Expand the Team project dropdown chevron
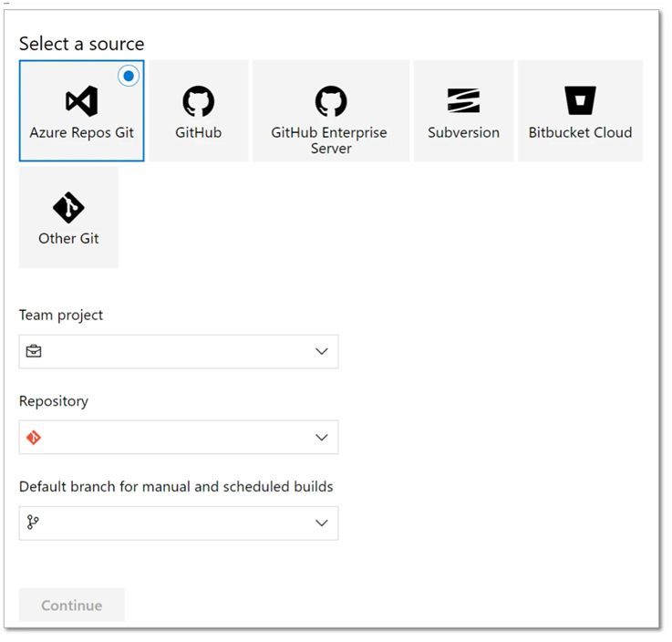This screenshot has width=672, height=642. (321, 352)
